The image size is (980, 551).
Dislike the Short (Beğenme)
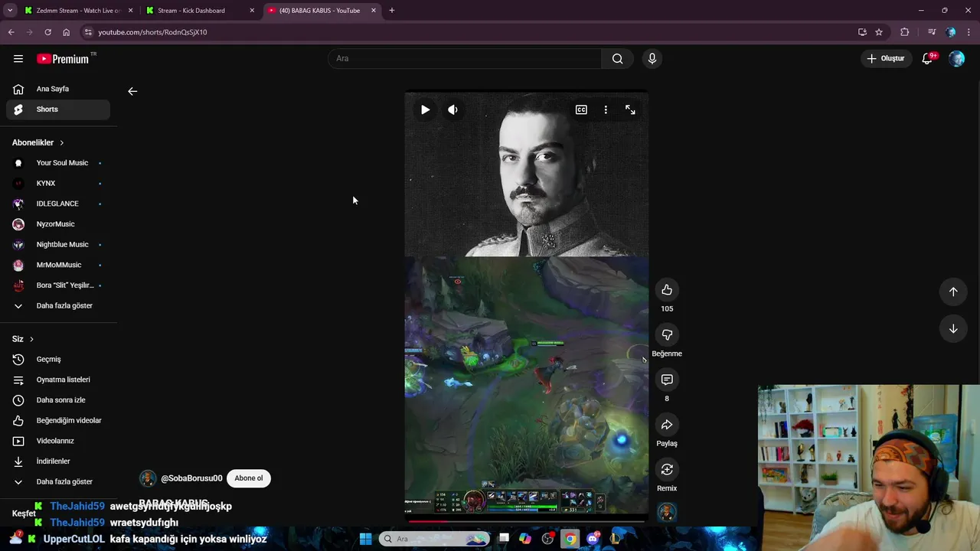point(667,334)
